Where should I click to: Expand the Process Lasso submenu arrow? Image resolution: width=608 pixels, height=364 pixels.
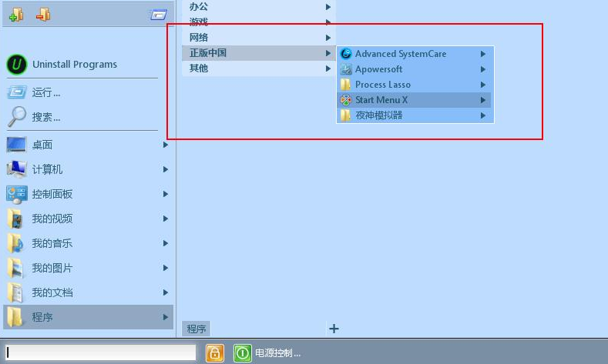point(482,85)
